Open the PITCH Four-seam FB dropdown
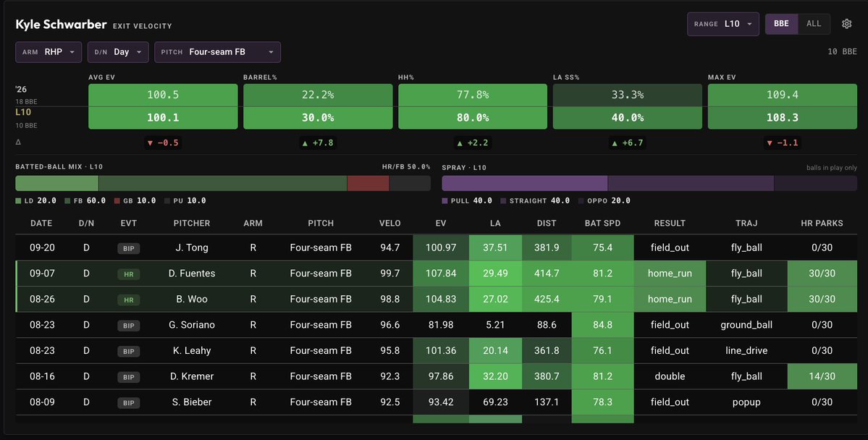This screenshot has width=868, height=440. [218, 52]
